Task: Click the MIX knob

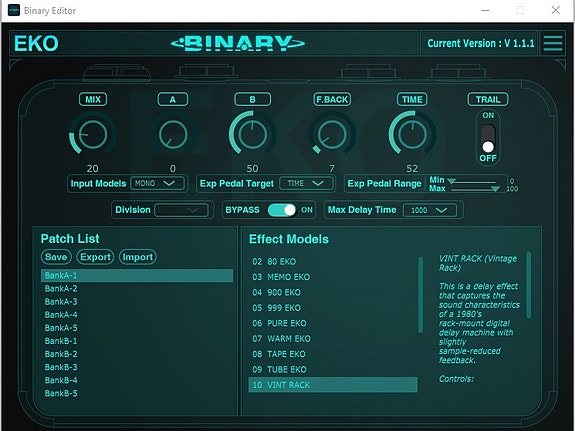Action: click(93, 134)
